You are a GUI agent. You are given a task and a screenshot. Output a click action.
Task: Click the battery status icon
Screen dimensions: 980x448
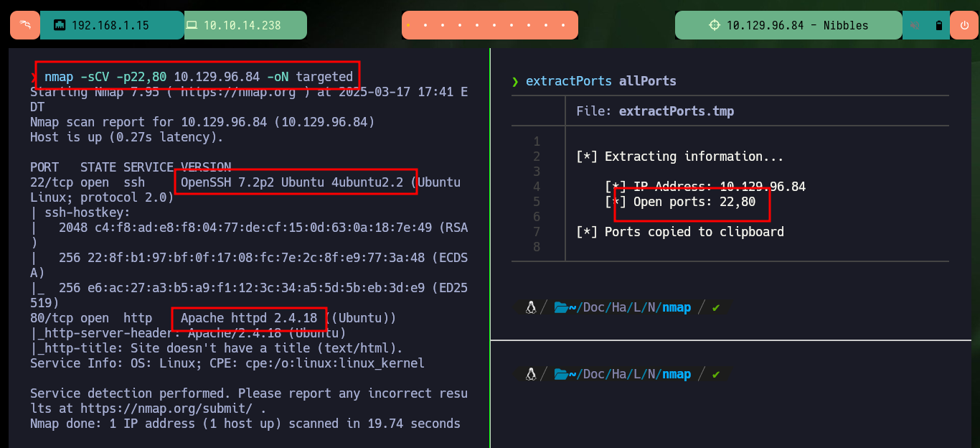click(939, 25)
